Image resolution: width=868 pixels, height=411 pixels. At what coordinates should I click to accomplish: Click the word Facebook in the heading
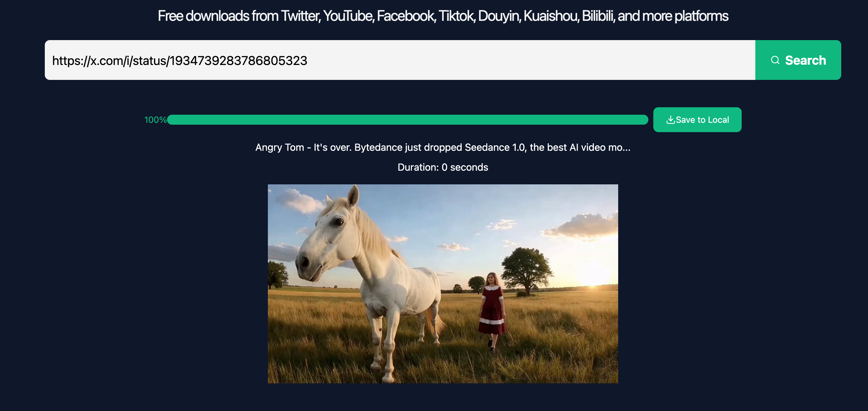pos(406,16)
